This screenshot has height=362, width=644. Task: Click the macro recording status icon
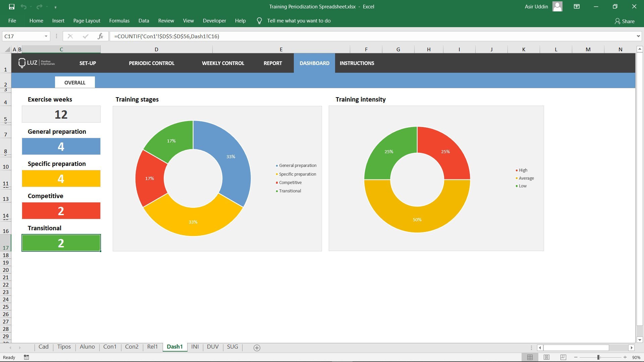click(x=26, y=357)
